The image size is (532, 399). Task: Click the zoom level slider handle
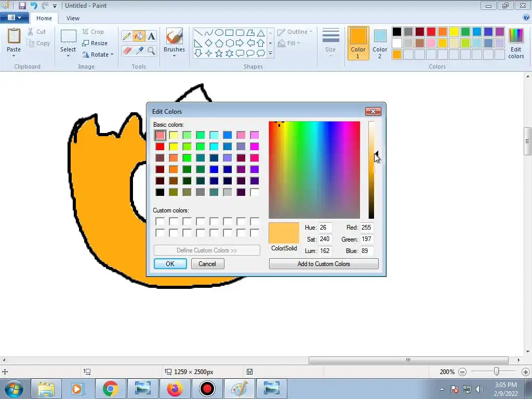pyautogui.click(x=496, y=371)
